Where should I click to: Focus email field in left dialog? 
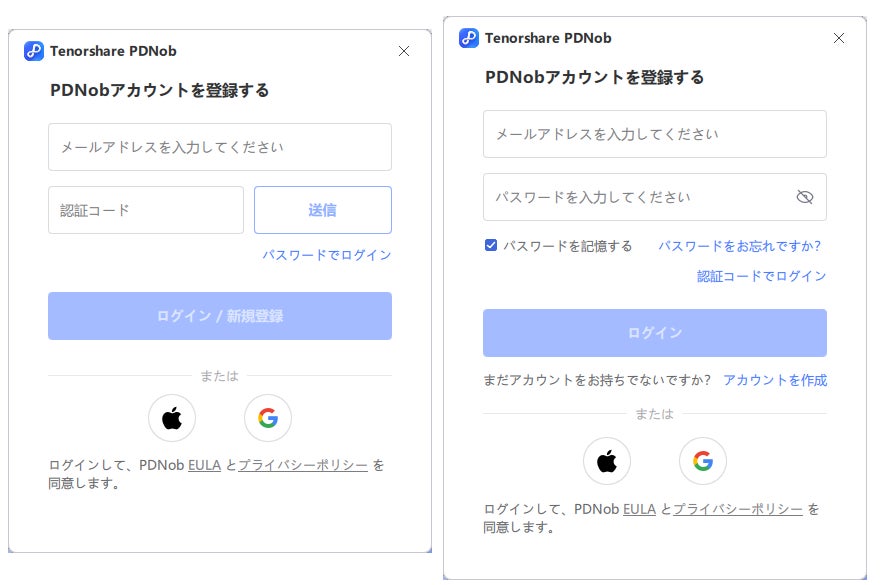click(x=220, y=147)
